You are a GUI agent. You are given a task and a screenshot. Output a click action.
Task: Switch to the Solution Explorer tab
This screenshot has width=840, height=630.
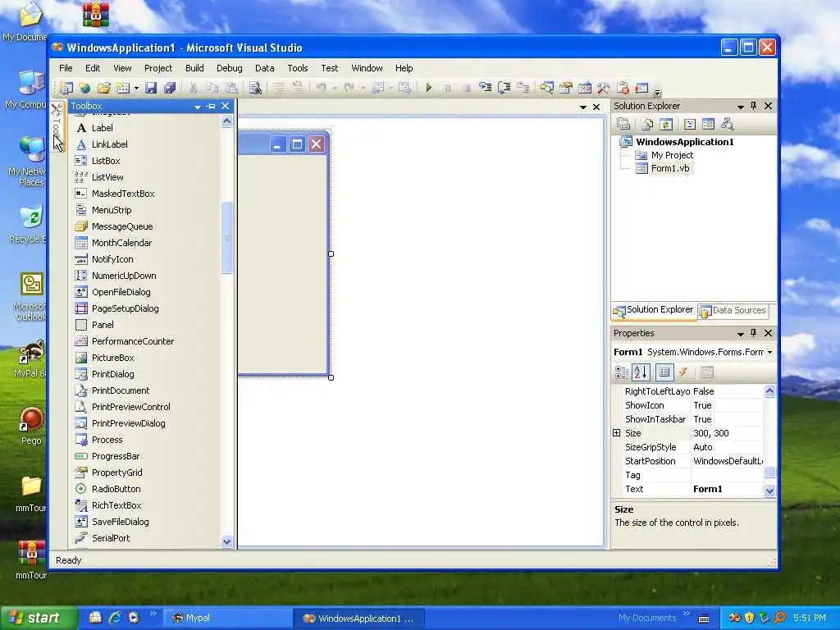coord(654,310)
